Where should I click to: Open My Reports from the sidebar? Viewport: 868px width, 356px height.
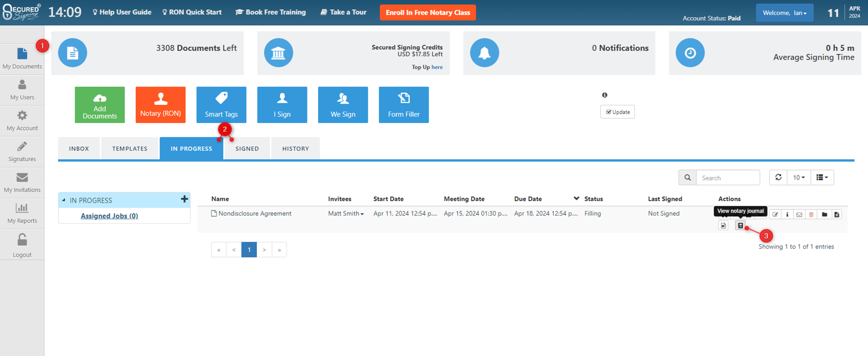pyautogui.click(x=22, y=212)
